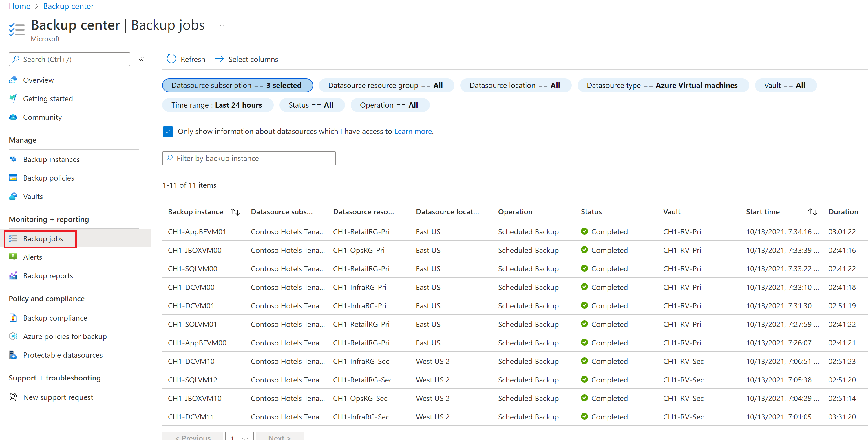Screen dimensions: 868x440
Task: Click the Backup jobs monitoring icon
Action: coord(13,238)
